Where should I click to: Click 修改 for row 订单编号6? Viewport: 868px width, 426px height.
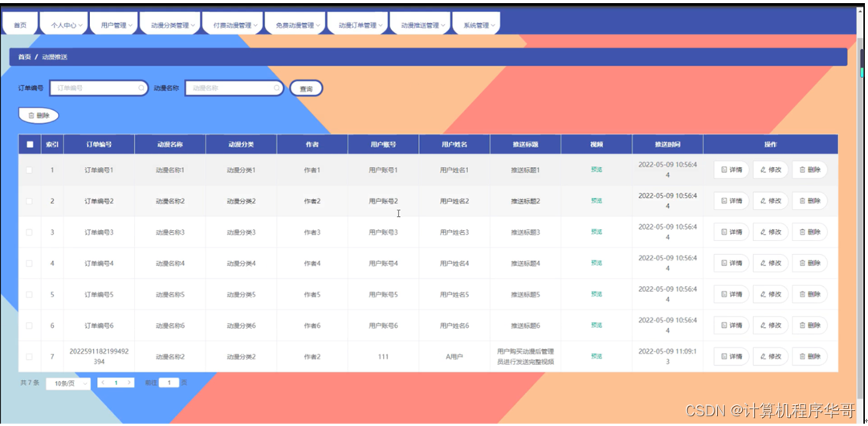(771, 326)
